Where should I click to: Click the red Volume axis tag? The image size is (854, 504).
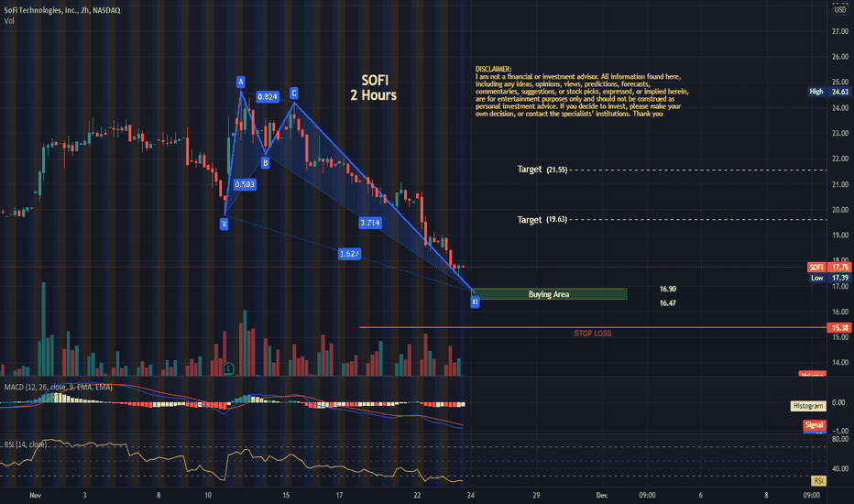click(812, 374)
